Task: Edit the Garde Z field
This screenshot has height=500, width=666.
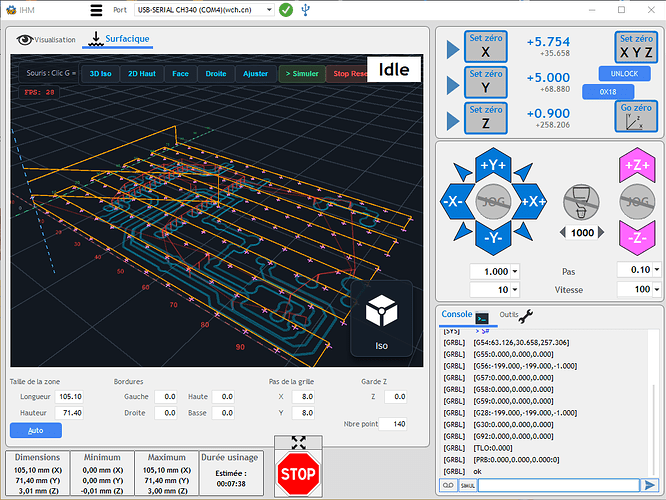Action: pos(395,397)
